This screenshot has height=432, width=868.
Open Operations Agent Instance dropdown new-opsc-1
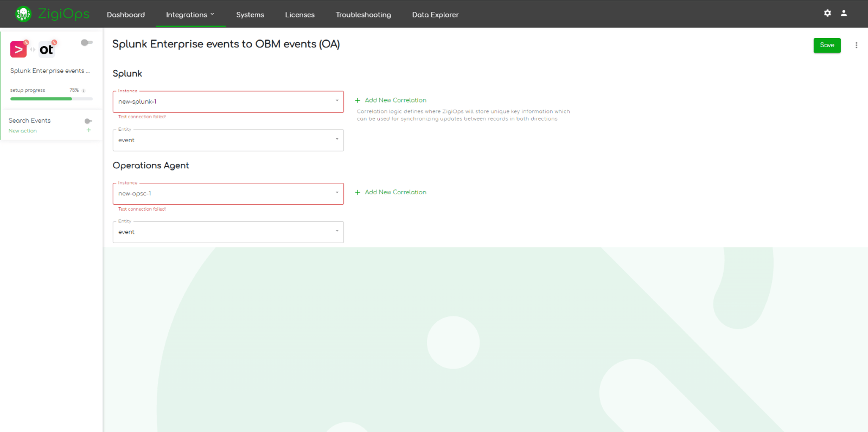pos(228,194)
